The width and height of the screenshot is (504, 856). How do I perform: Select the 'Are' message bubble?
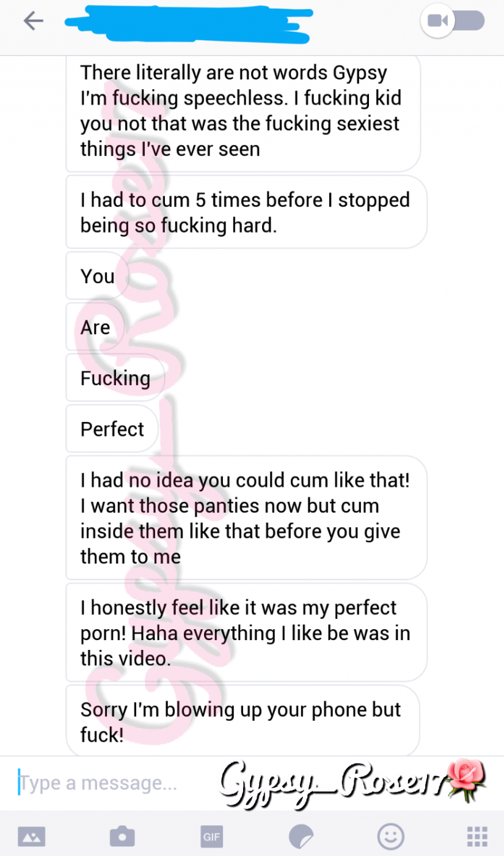95,327
